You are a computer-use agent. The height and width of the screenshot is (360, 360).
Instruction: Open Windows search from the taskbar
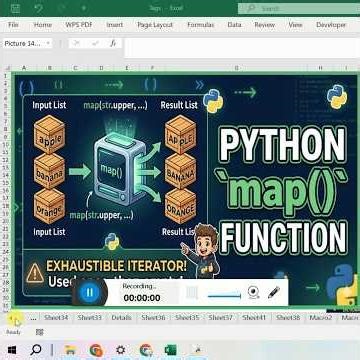point(36,349)
